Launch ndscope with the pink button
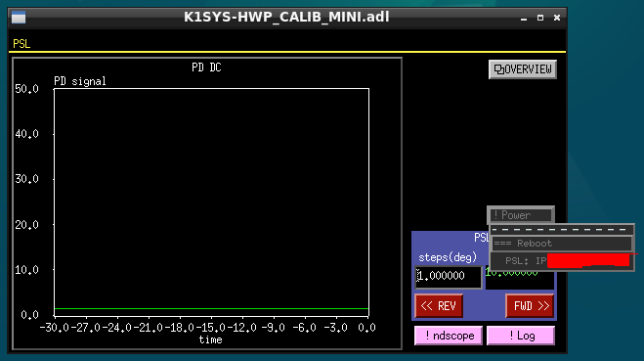644x361 pixels. (x=449, y=336)
